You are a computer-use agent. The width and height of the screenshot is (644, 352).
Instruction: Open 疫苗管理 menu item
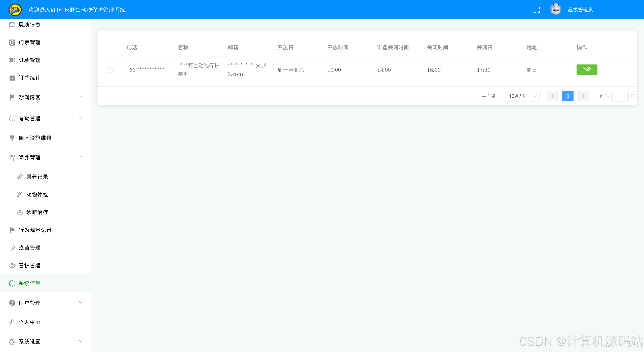pyautogui.click(x=45, y=248)
